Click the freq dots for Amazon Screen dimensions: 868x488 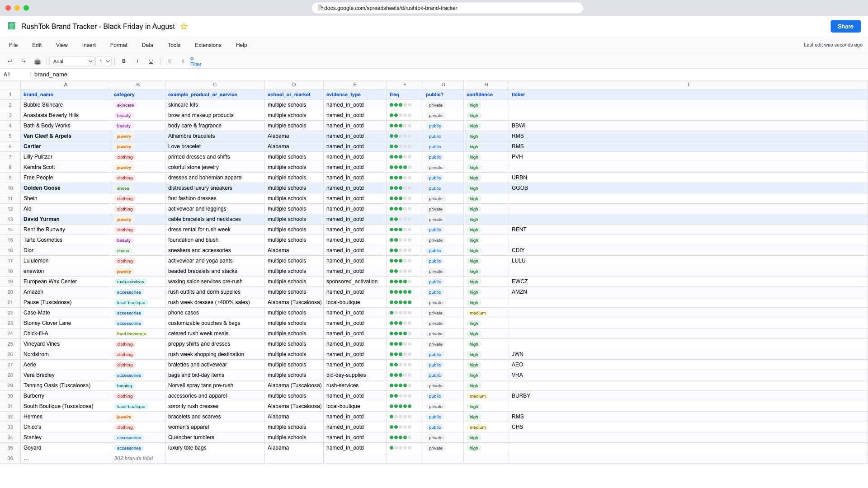point(401,292)
